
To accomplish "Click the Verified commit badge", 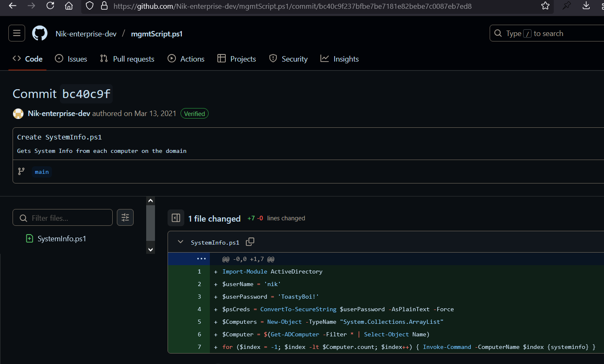I will (x=194, y=113).
